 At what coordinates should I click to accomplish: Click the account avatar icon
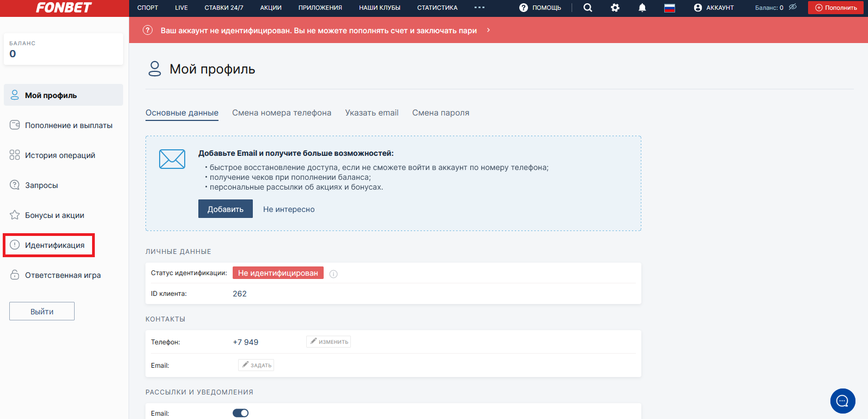(x=698, y=8)
